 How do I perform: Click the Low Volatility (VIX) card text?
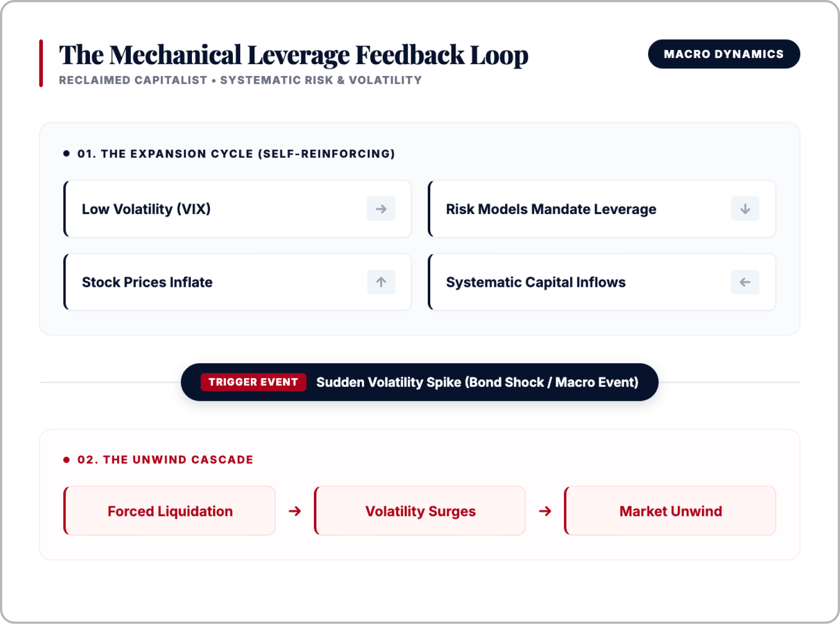click(x=146, y=209)
